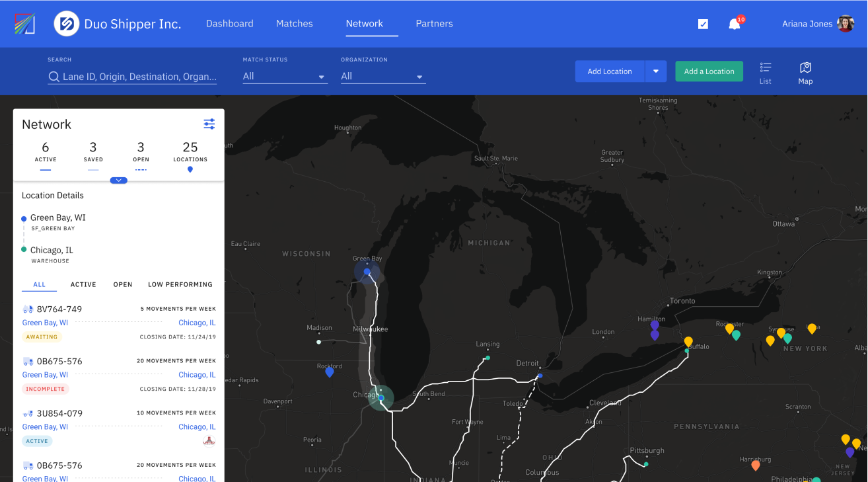Click the Duo Shipper Inc. circular logo

(66, 24)
